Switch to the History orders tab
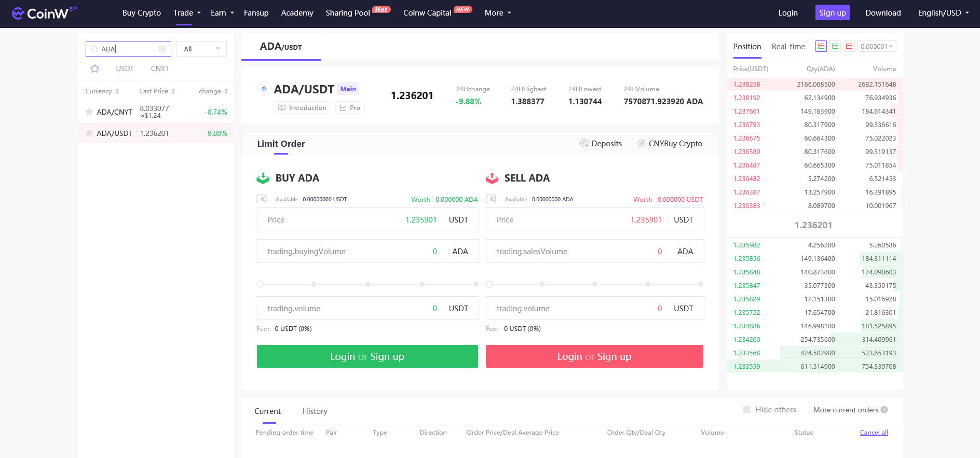 click(x=315, y=411)
